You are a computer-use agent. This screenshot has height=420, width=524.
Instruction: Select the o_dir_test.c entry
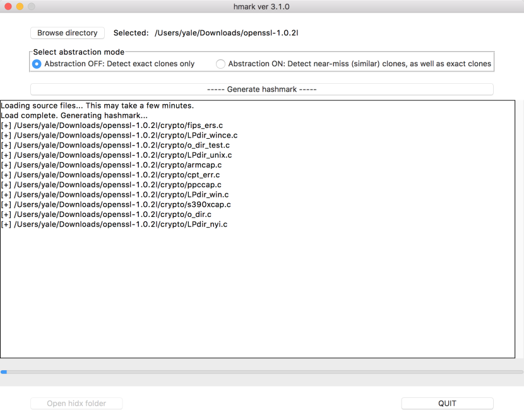tap(114, 145)
